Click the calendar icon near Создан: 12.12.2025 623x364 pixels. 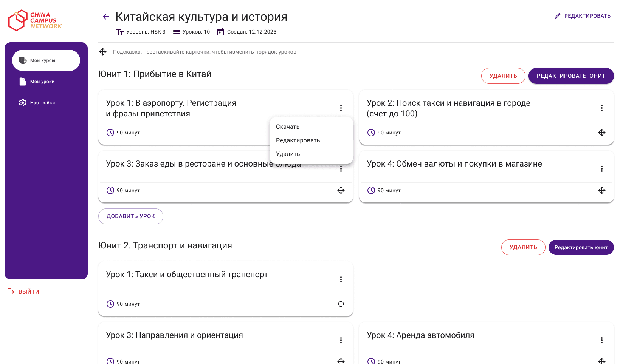(220, 32)
